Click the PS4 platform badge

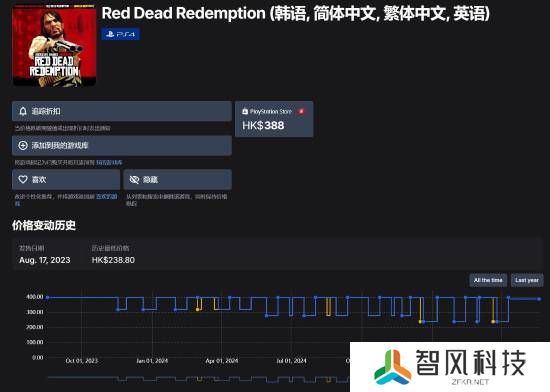[x=121, y=34]
